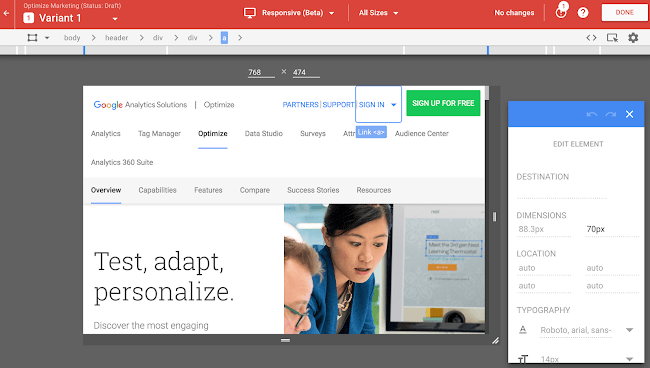
Task: Open editor settings gear icon
Action: [633, 38]
